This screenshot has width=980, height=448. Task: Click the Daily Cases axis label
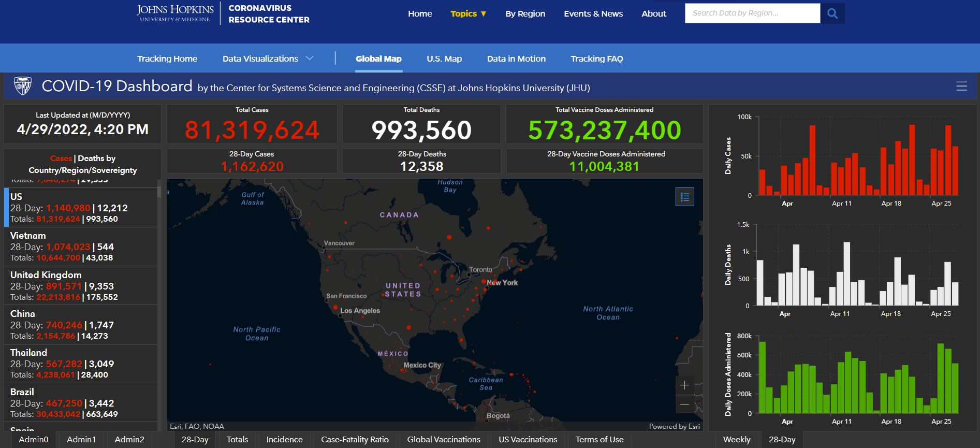tap(728, 155)
